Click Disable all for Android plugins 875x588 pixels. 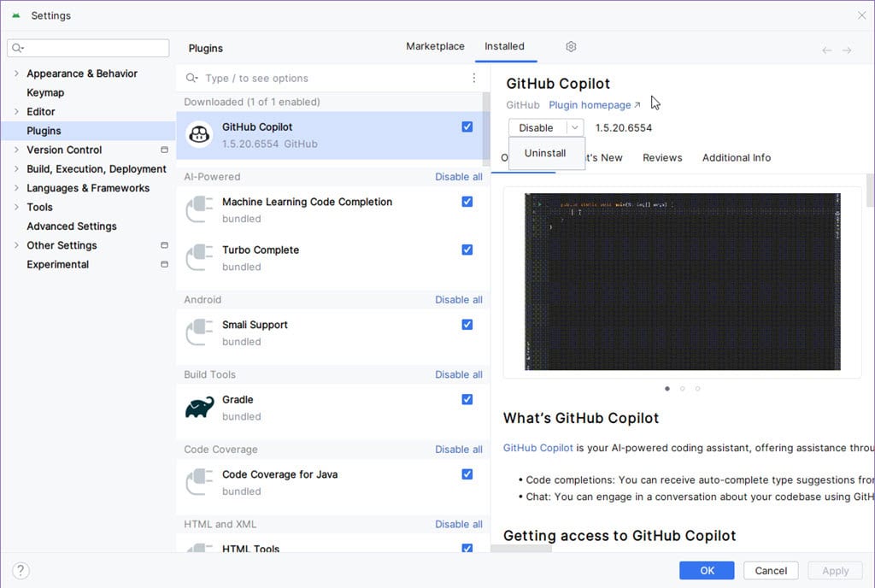pyautogui.click(x=459, y=300)
